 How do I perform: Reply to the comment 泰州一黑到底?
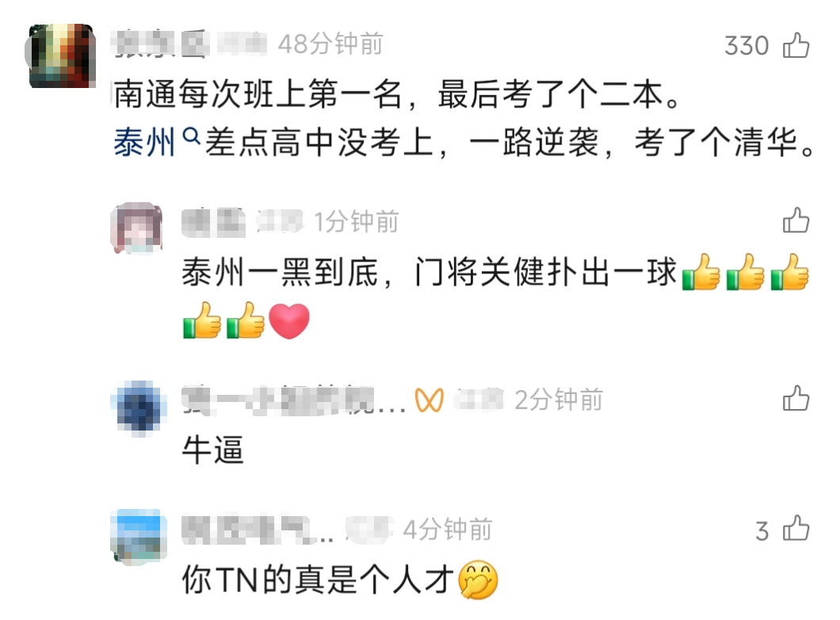(430, 272)
